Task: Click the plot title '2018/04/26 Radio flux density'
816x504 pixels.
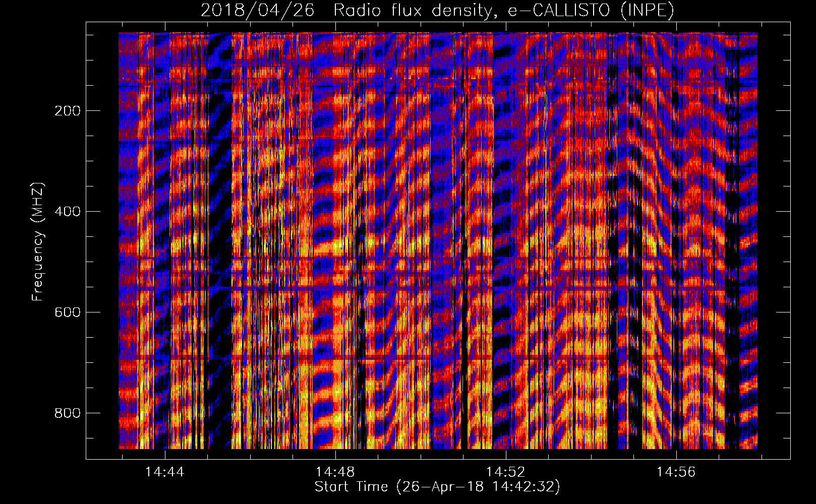Action: point(437,10)
